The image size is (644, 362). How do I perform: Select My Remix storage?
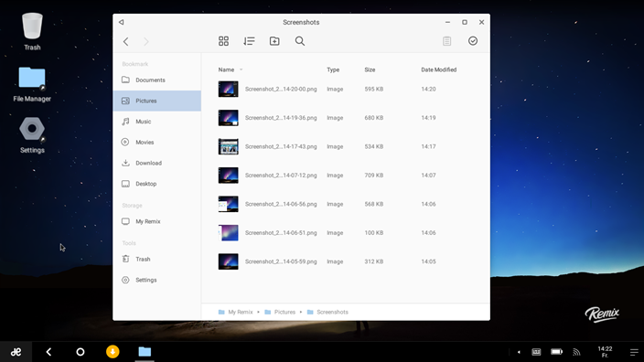click(x=157, y=221)
